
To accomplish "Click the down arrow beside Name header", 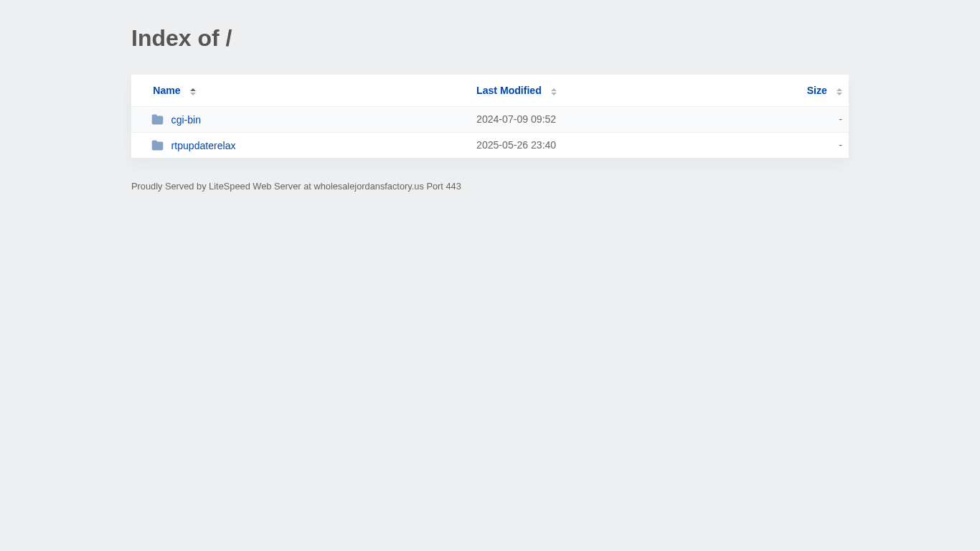I will [193, 94].
